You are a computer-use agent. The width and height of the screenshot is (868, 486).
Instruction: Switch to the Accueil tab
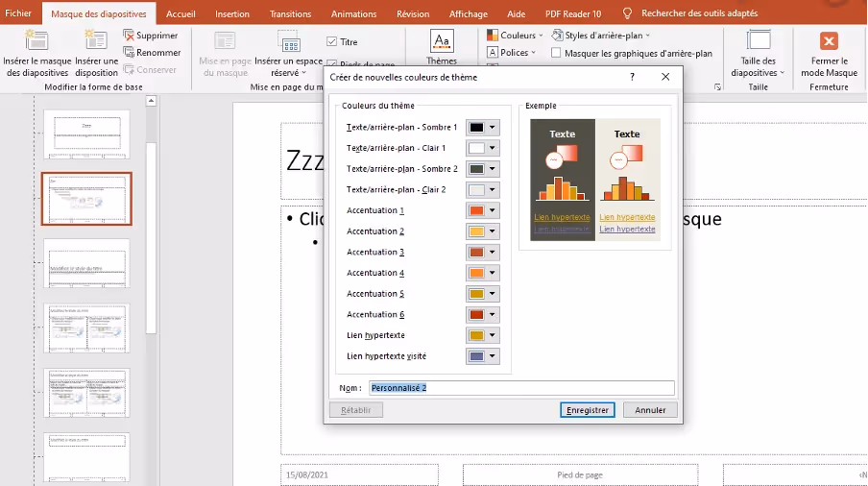tap(181, 13)
